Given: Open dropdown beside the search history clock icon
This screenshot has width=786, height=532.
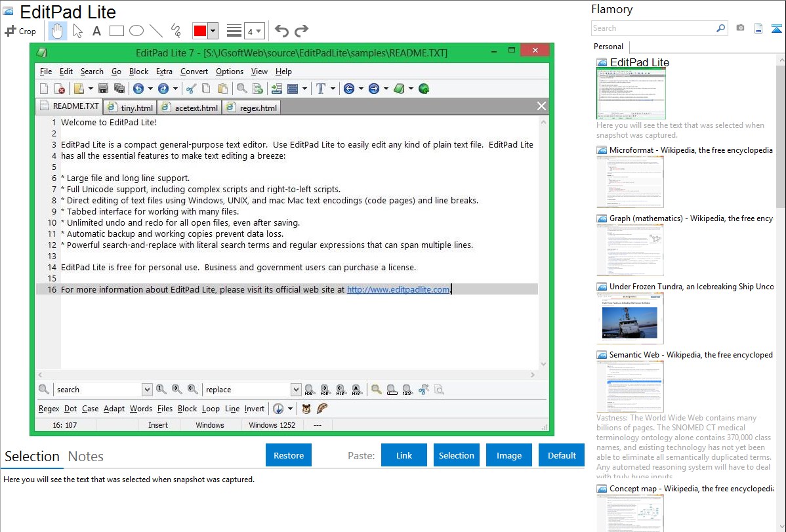Looking at the screenshot, I should [x=290, y=409].
